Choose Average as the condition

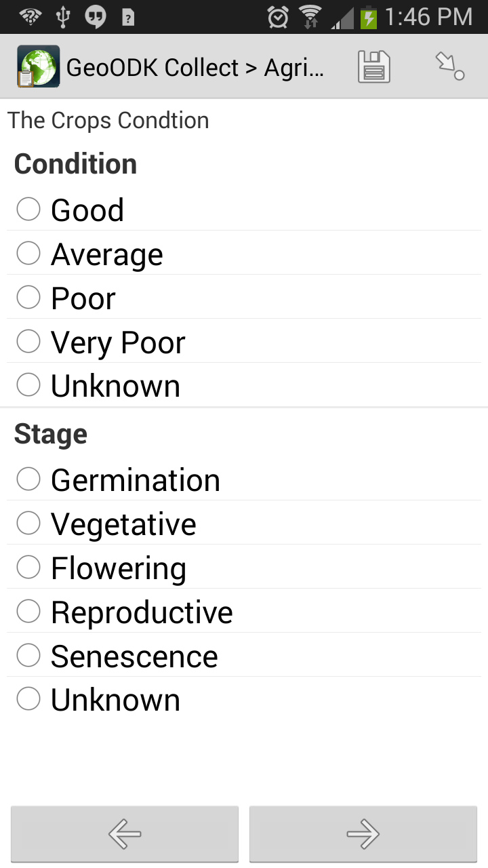[28, 254]
